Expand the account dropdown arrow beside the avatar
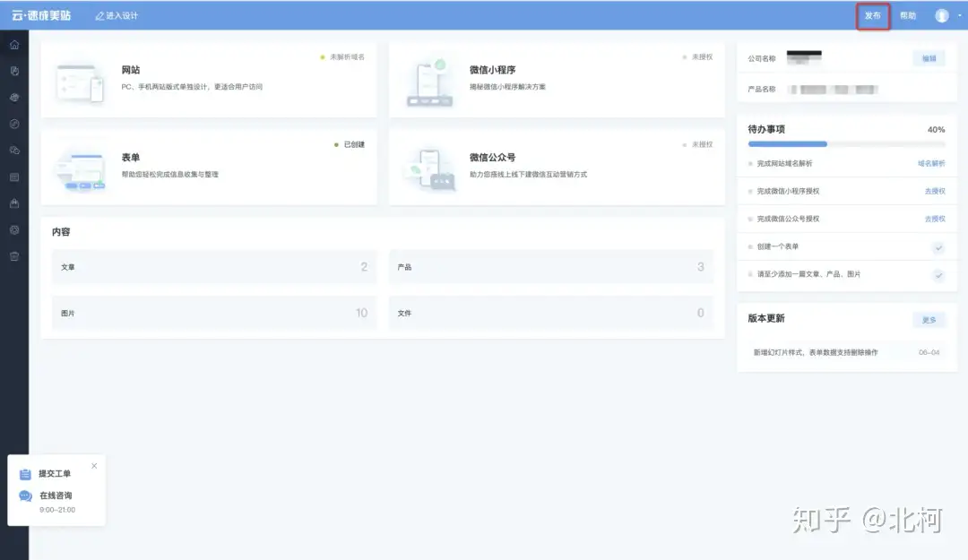 959,16
